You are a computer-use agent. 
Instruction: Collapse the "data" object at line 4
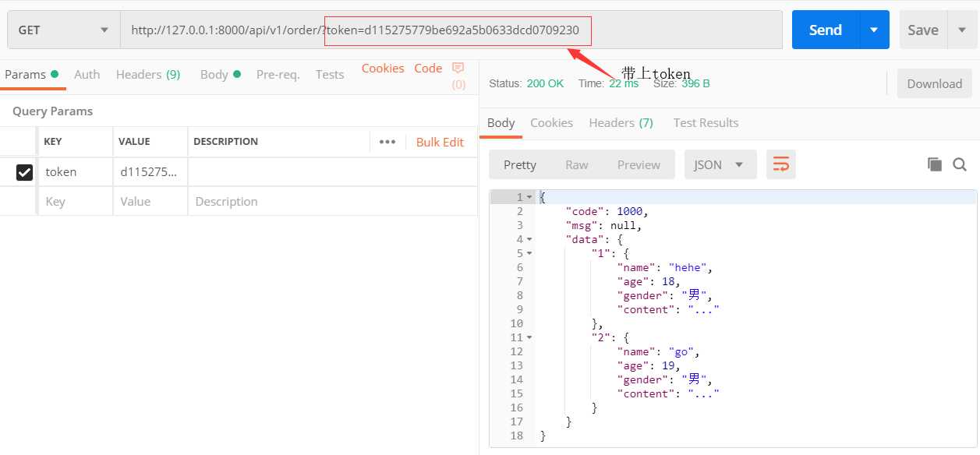[x=529, y=240]
